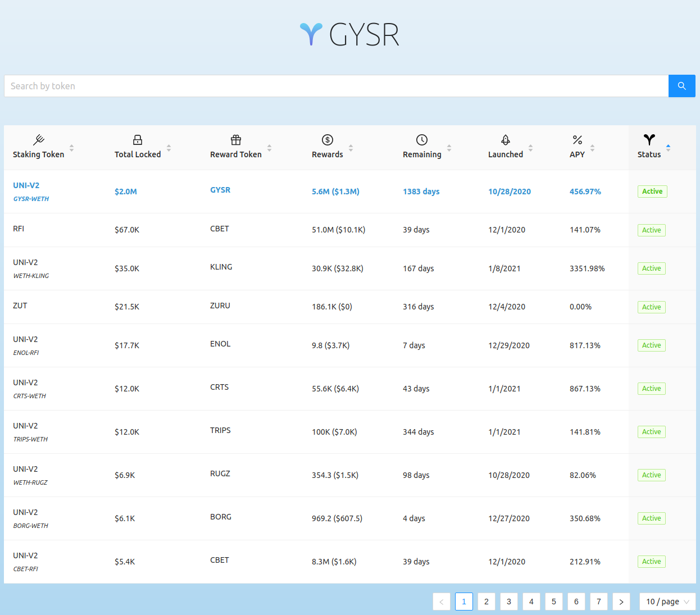Sort by Reward Token arrows

(269, 148)
